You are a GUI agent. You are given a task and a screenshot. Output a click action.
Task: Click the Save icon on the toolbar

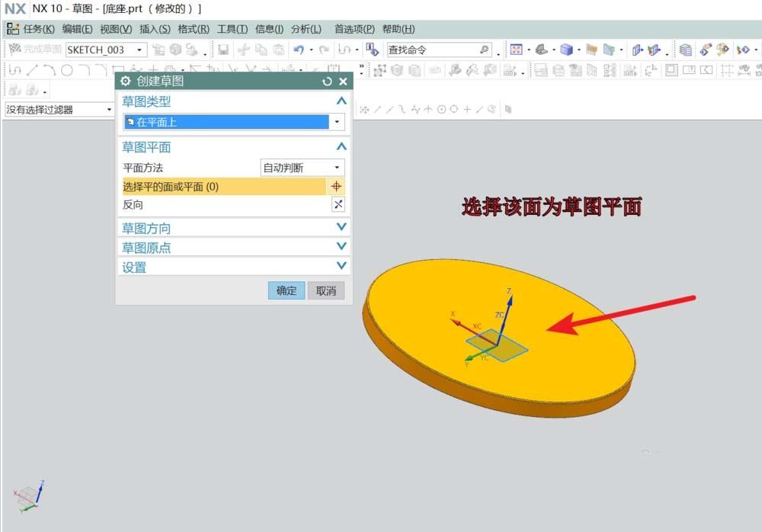(x=224, y=49)
